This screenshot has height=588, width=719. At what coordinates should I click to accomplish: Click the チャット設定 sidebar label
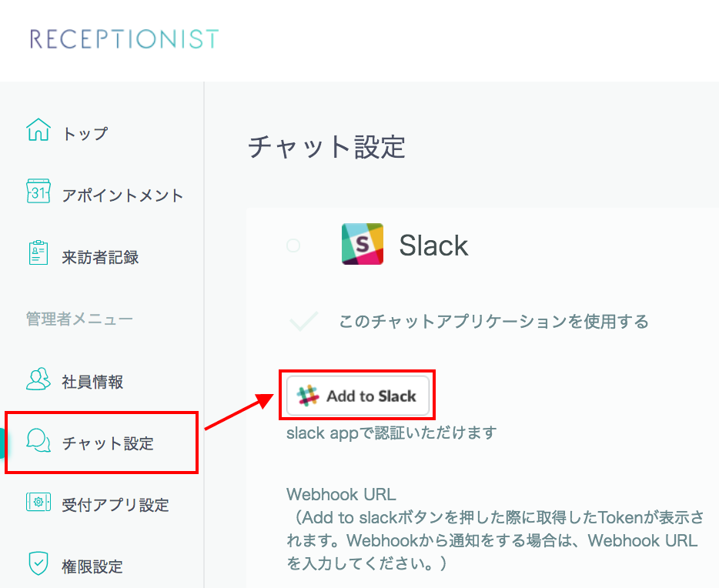[108, 443]
